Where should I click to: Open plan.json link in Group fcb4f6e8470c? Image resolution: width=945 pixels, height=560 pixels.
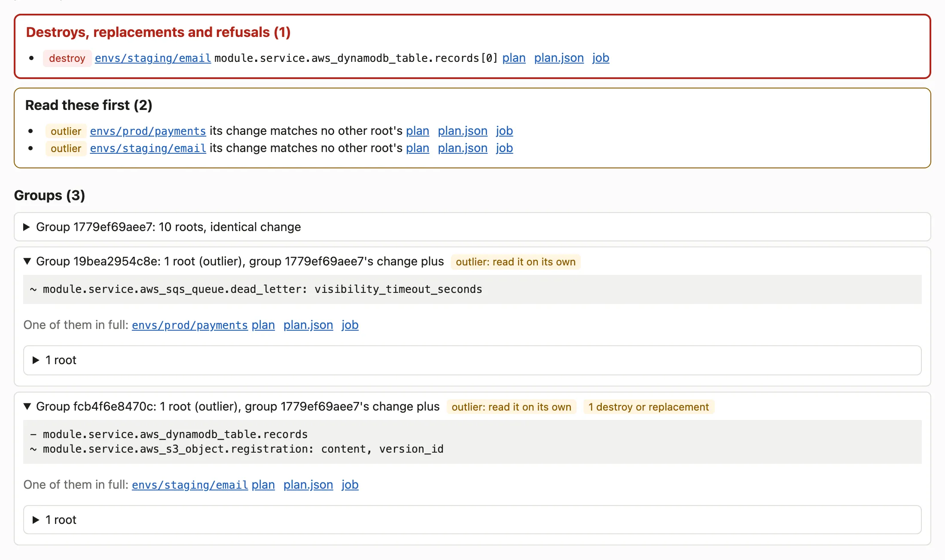[x=308, y=485]
